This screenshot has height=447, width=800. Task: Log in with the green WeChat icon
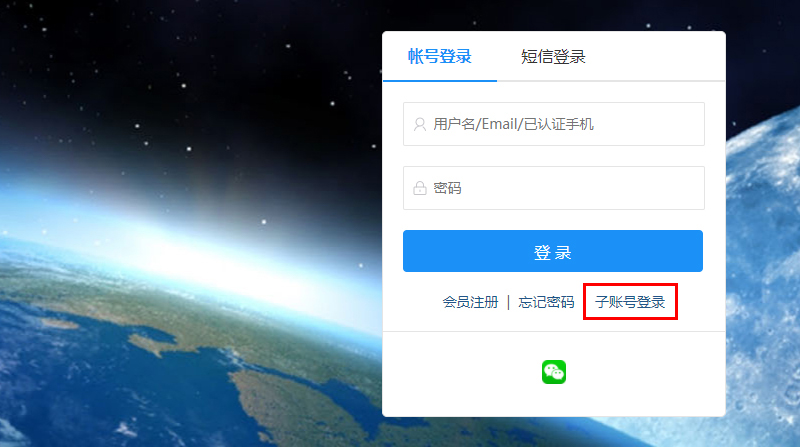(554, 372)
